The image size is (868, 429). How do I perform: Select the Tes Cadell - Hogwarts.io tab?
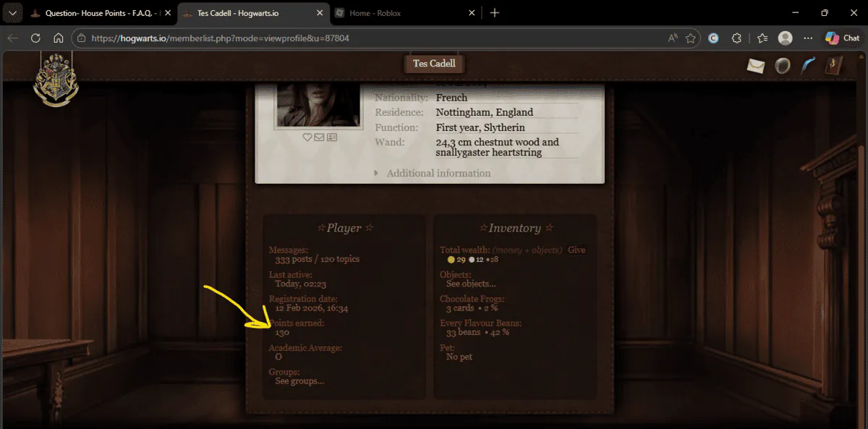pyautogui.click(x=252, y=13)
